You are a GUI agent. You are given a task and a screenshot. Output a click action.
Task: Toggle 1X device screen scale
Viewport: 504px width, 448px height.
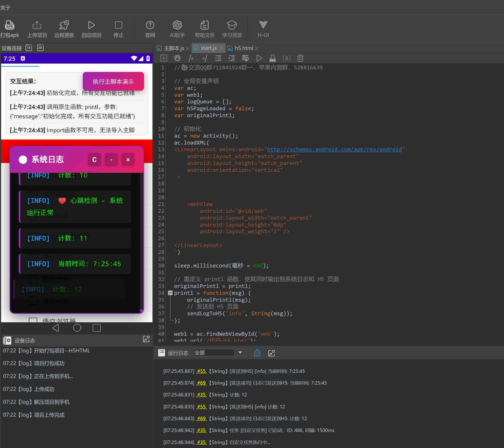(x=29, y=48)
